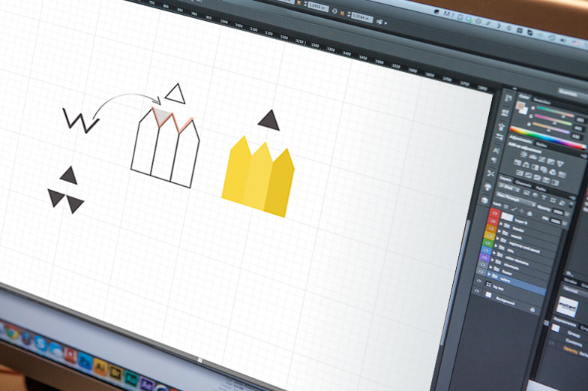
Task: Open the Pass Through blend mode dropdown
Action: point(516,199)
